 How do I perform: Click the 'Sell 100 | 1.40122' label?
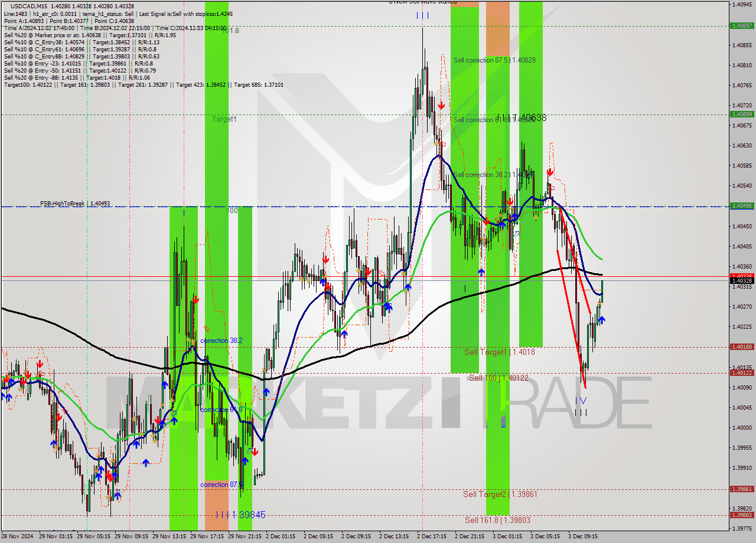(x=498, y=378)
